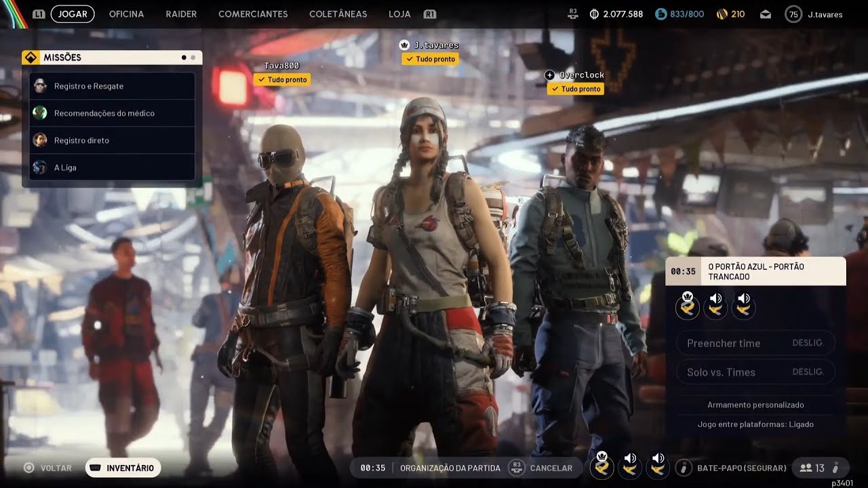The image size is (868, 488).
Task: Click the Overclock player name
Action: [x=582, y=75]
